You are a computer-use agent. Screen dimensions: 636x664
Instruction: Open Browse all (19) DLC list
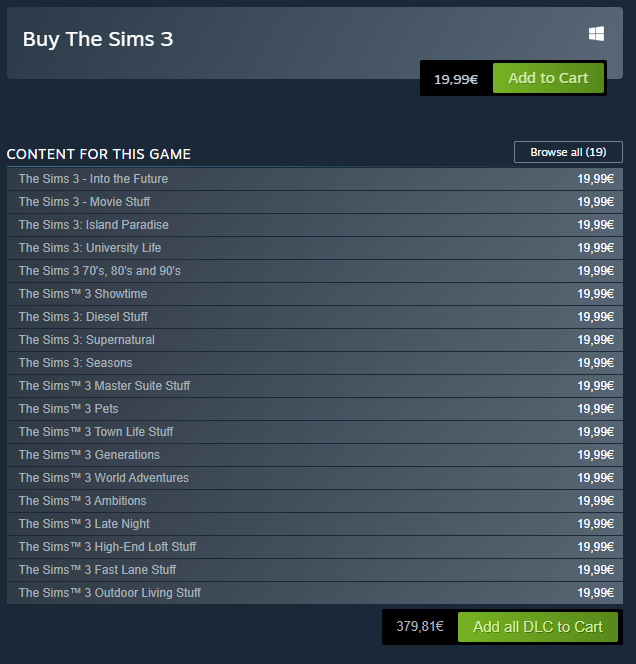568,152
